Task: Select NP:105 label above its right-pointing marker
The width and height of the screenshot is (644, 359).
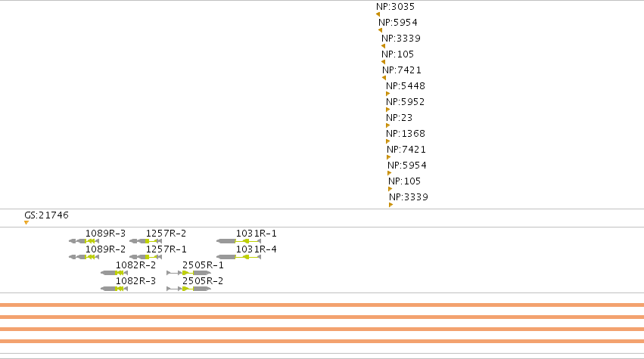Action: pos(405,181)
